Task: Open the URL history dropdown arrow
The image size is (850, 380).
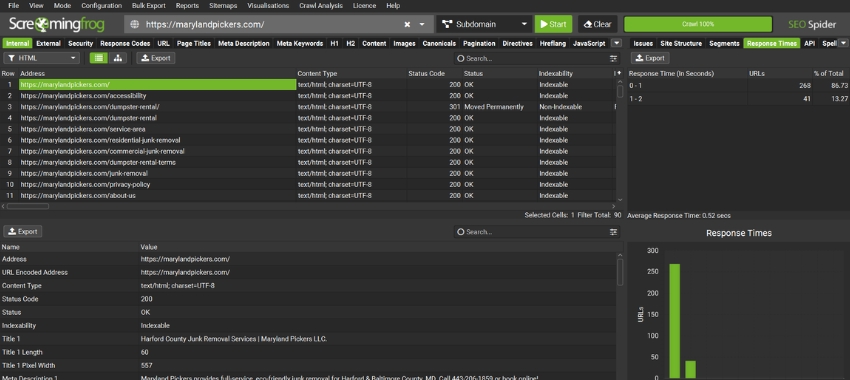Action: [422, 24]
